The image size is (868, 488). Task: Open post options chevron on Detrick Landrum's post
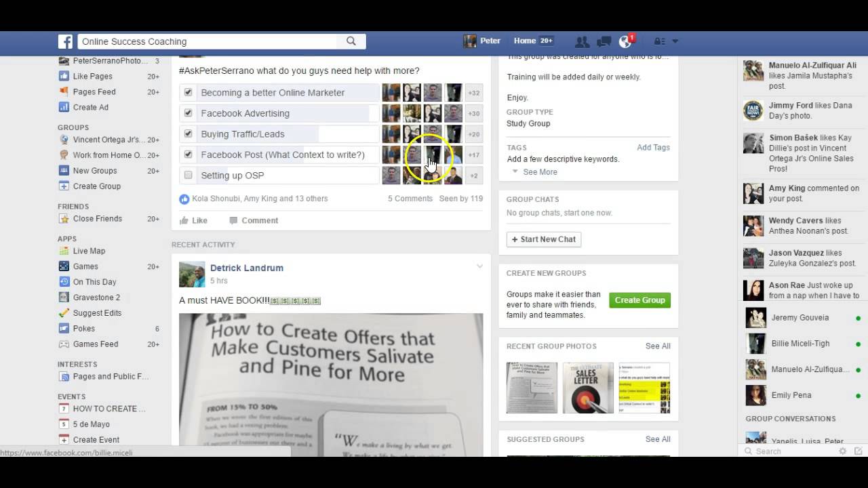point(479,266)
